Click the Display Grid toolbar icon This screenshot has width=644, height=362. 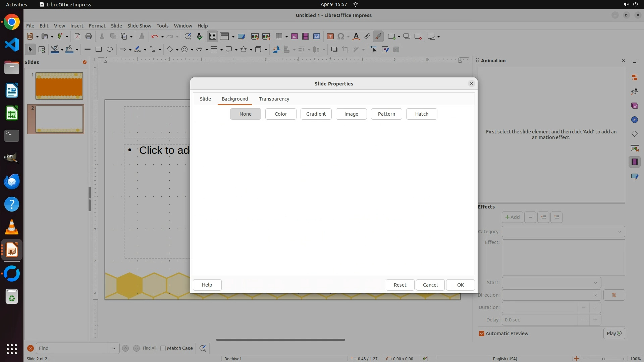[x=213, y=37]
